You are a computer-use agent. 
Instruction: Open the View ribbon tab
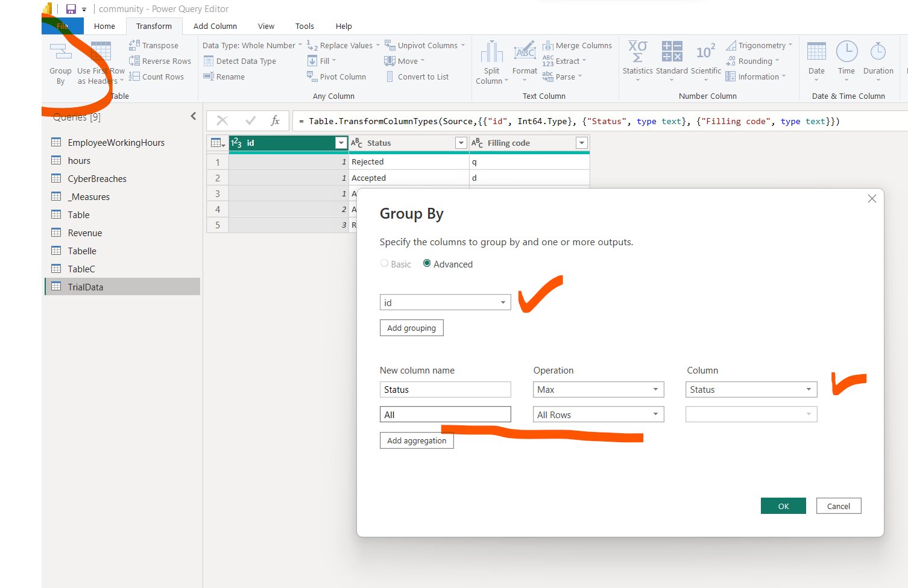(x=266, y=26)
